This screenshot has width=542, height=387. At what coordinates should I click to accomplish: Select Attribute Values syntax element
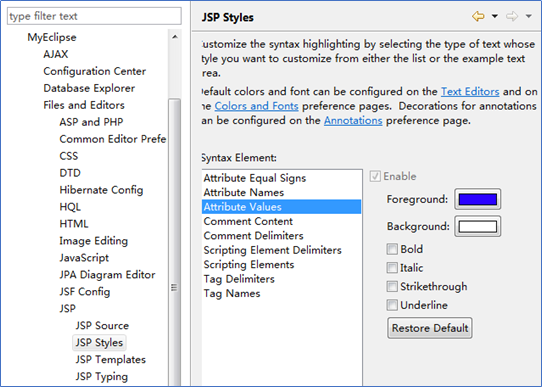click(x=281, y=207)
